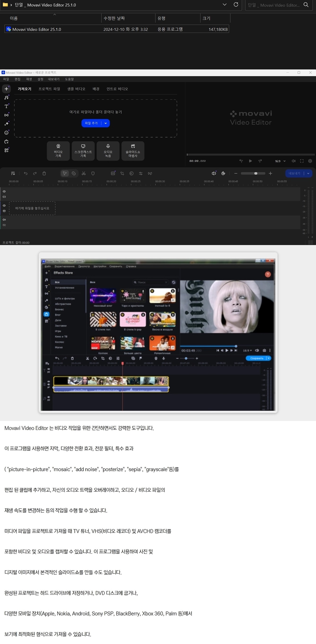Open Explorer address bar history dropdown

225,4
